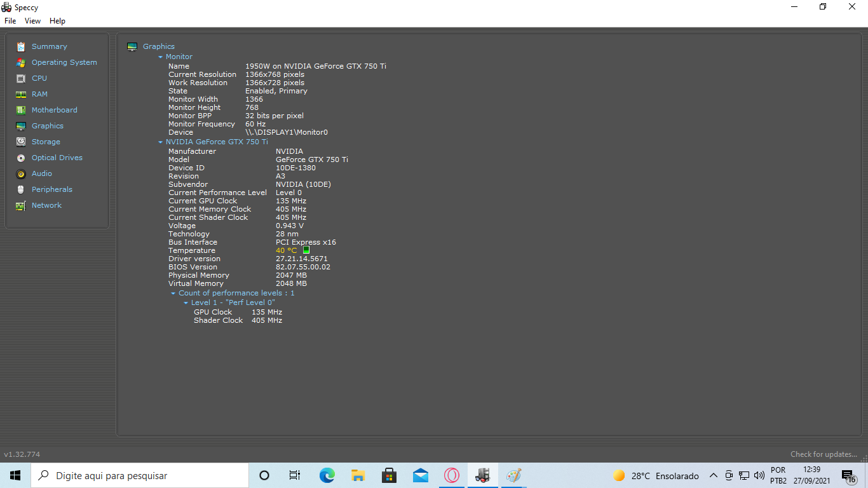Image resolution: width=868 pixels, height=488 pixels.
Task: Open Task View on the taskbar
Action: (x=295, y=475)
